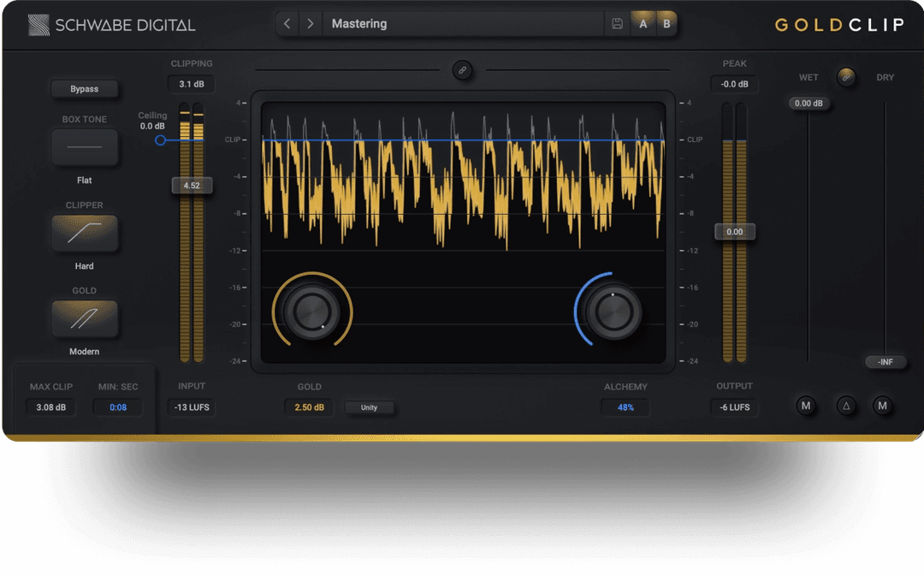The height and width of the screenshot is (576, 924).
Task: Click the Schwabe Digital logo
Action: [111, 25]
